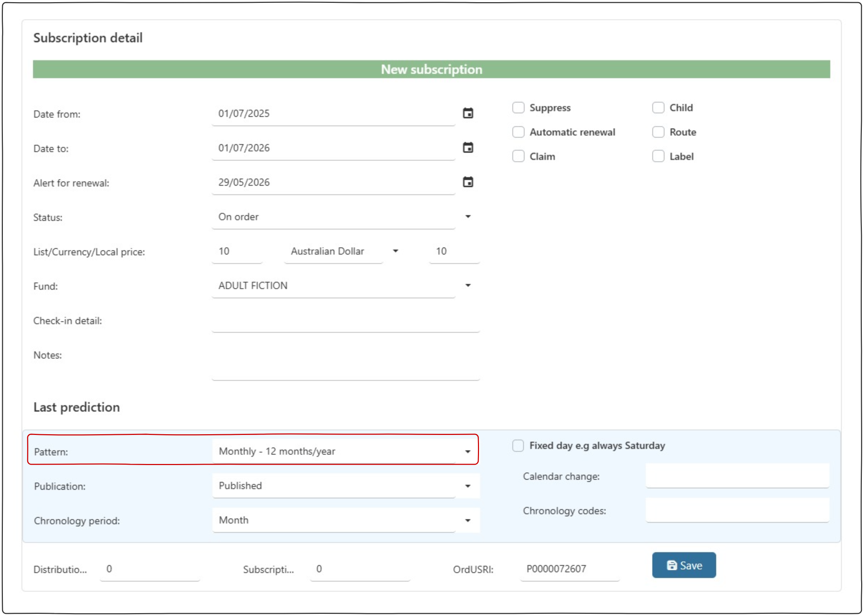Enable Fixed day e.g always Saturday
864x616 pixels.
(x=518, y=445)
